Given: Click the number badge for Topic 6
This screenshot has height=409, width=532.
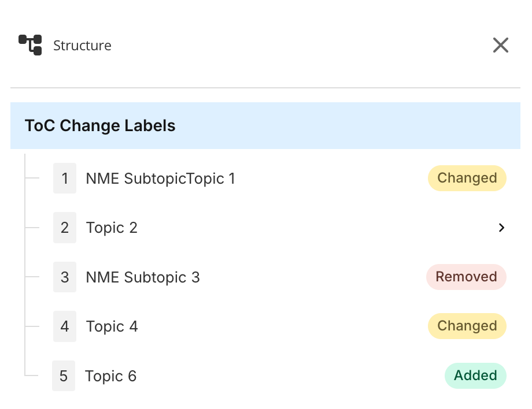Looking at the screenshot, I should tap(64, 375).
